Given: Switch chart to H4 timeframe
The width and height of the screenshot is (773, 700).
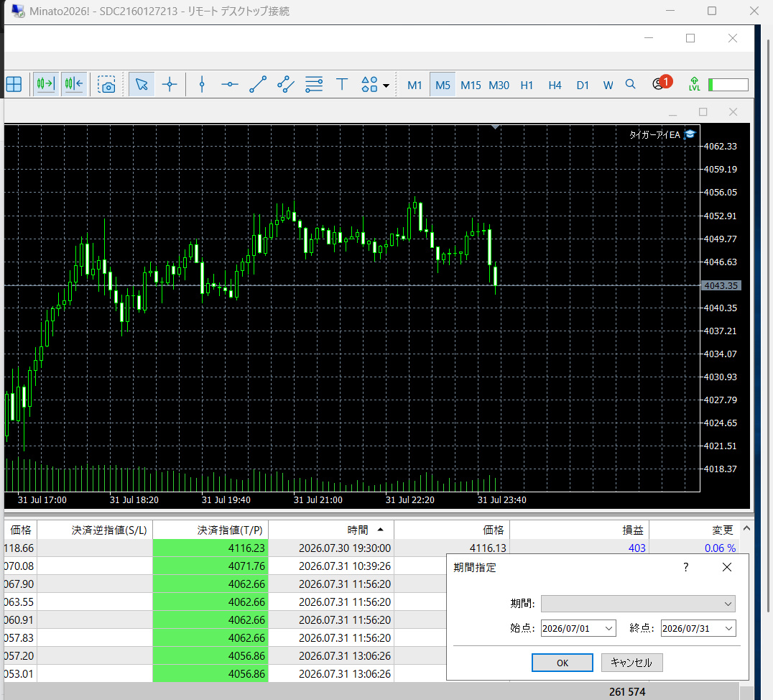Looking at the screenshot, I should click(555, 86).
